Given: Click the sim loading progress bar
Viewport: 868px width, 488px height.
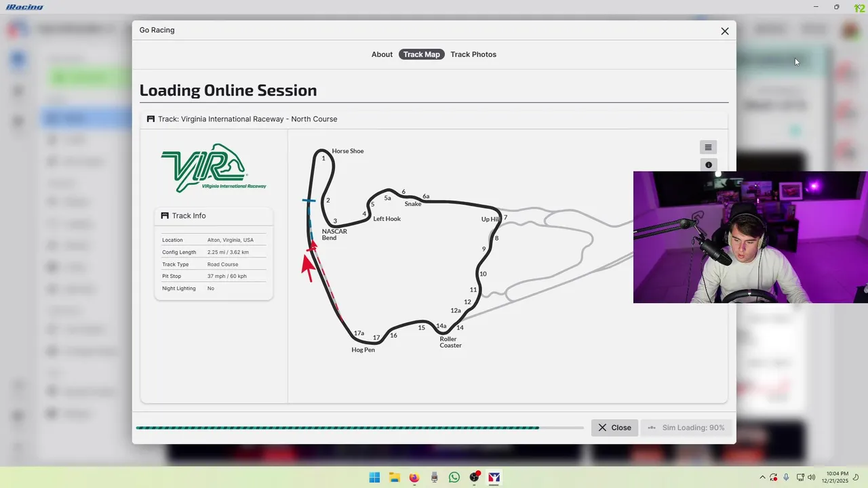Looking at the screenshot, I should click(359, 428).
